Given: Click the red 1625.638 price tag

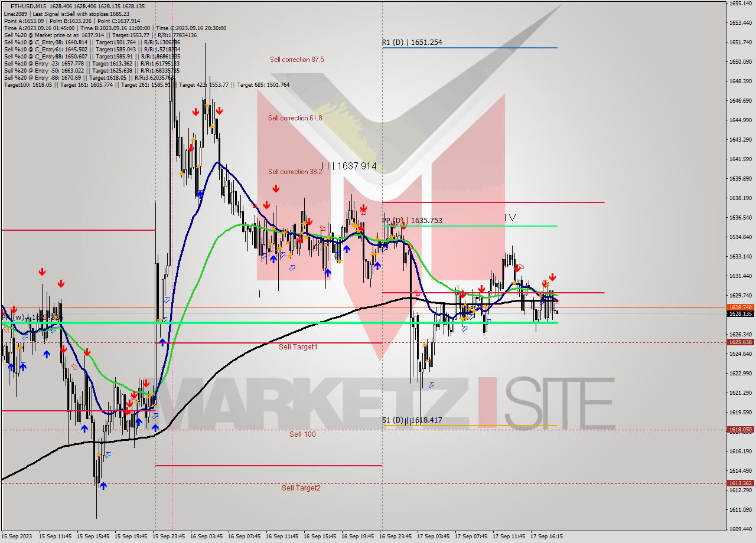Looking at the screenshot, I should (x=740, y=342).
